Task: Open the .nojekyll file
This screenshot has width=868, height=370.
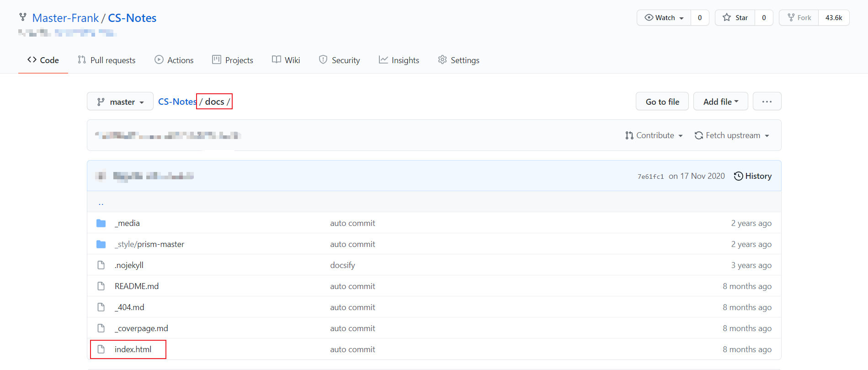Action: coord(129,265)
